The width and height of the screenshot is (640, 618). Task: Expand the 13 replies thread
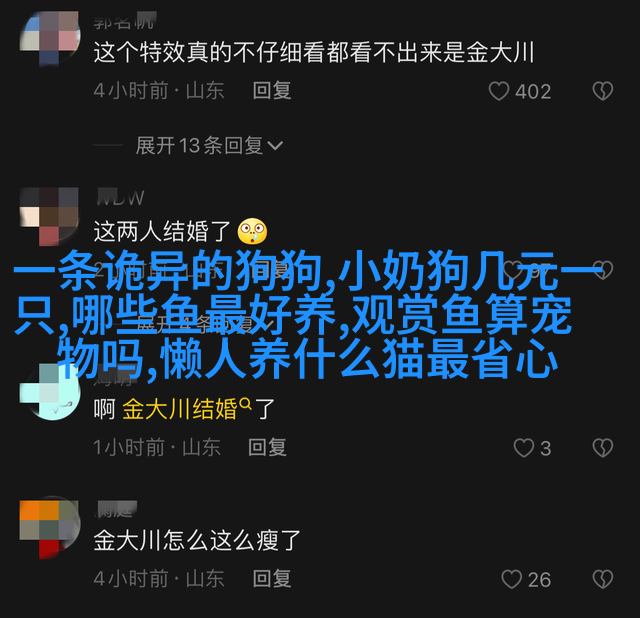coord(209,145)
